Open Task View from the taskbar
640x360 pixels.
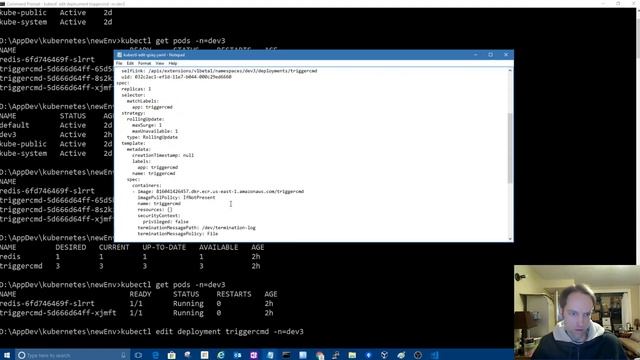tap(138, 355)
